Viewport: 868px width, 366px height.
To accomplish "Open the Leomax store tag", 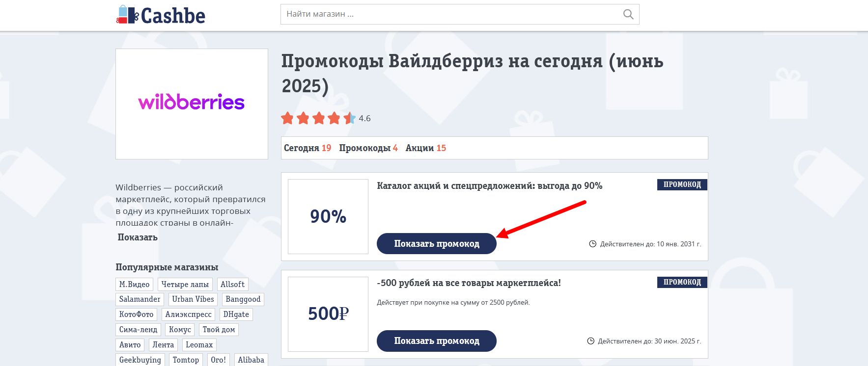I will [199, 345].
